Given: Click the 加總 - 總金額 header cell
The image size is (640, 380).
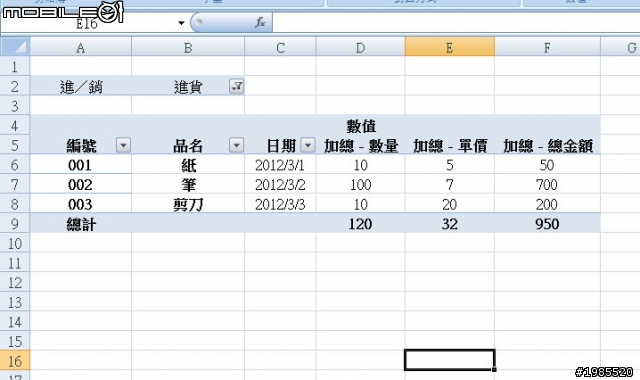Looking at the screenshot, I should point(547,145).
